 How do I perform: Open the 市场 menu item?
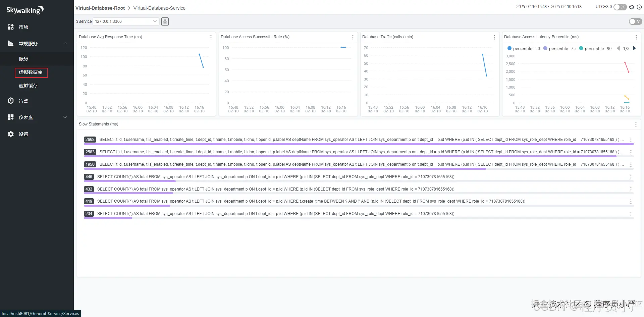pos(37,27)
